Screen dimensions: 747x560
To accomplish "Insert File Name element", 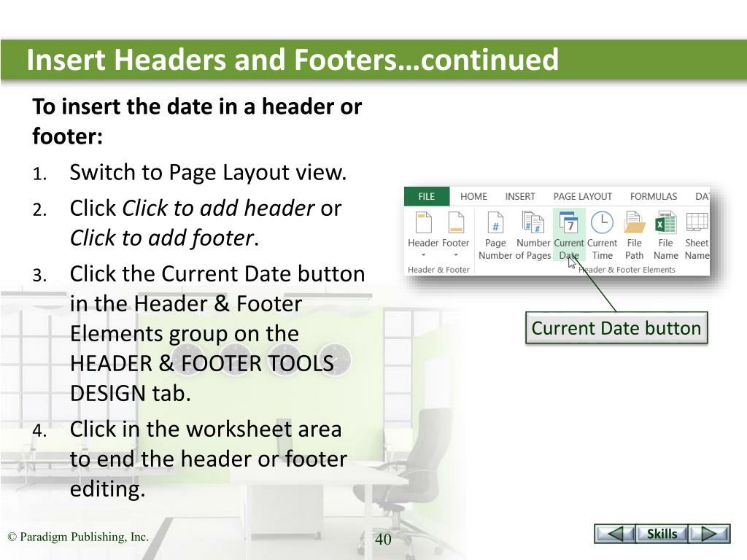I will (x=665, y=236).
